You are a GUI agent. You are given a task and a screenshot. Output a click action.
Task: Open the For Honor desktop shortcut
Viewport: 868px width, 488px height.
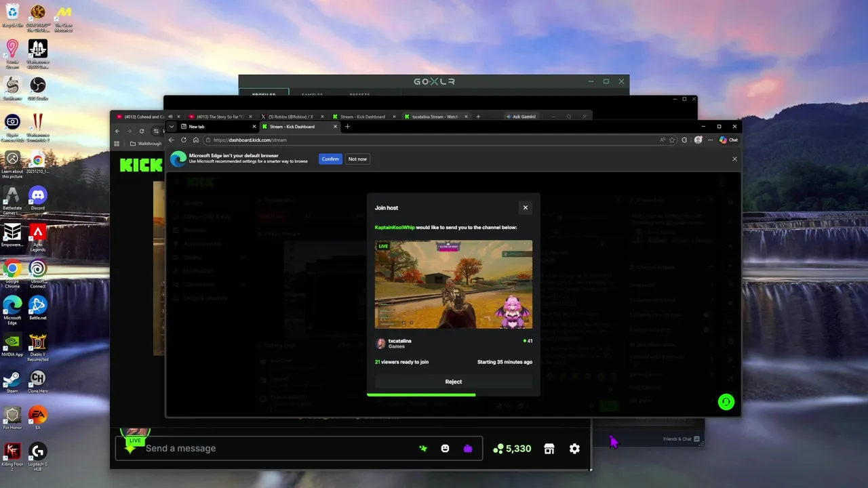pyautogui.click(x=12, y=418)
